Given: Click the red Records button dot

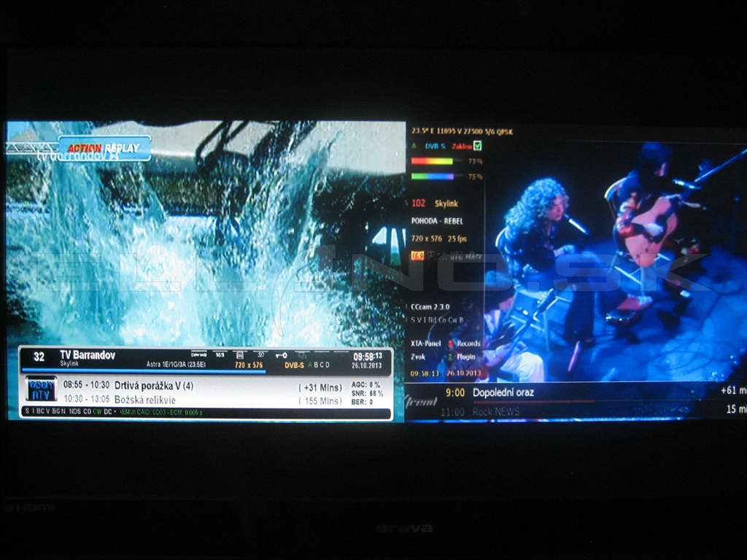Looking at the screenshot, I should 450,343.
